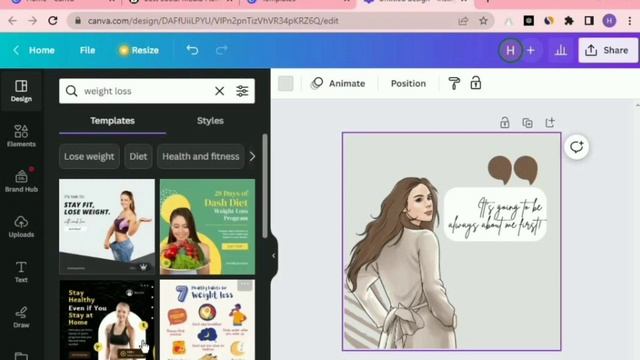Open the Brand Hub panel
The height and width of the screenshot is (360, 640).
click(21, 181)
